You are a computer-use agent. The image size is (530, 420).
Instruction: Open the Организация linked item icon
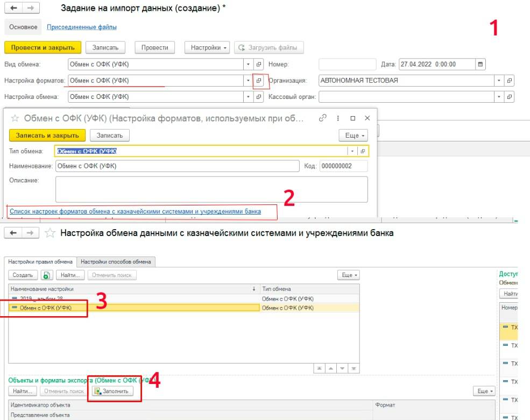(x=509, y=81)
